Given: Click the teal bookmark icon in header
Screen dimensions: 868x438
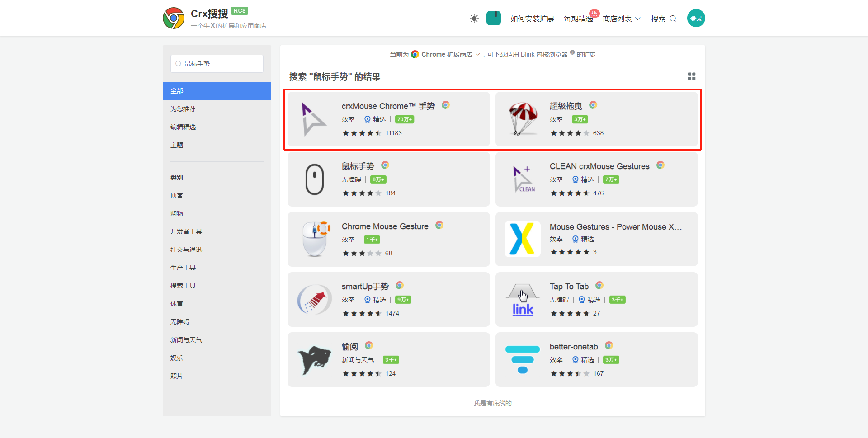Looking at the screenshot, I should click(x=494, y=18).
